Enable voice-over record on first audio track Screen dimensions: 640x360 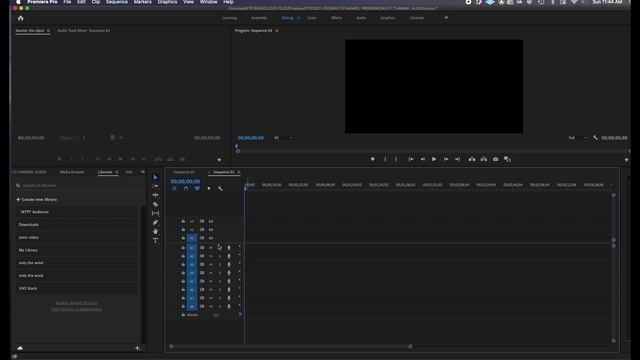[229, 248]
